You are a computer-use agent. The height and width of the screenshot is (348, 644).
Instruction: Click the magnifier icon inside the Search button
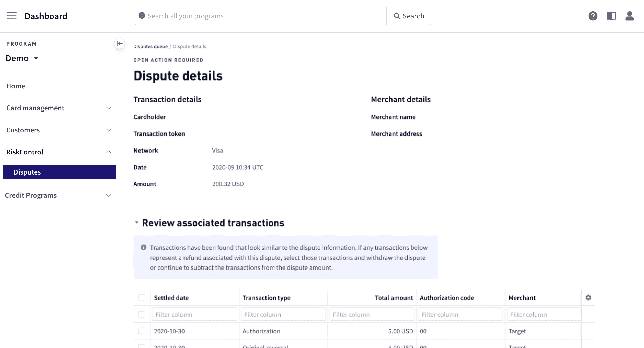[x=397, y=16]
